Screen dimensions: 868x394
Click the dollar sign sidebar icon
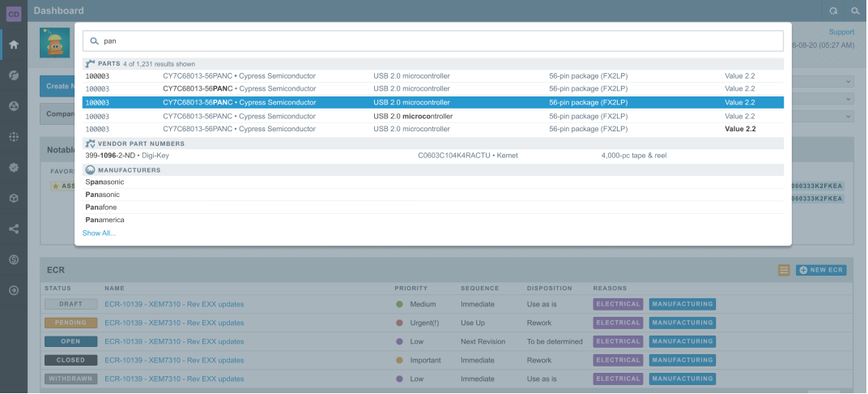pyautogui.click(x=14, y=259)
